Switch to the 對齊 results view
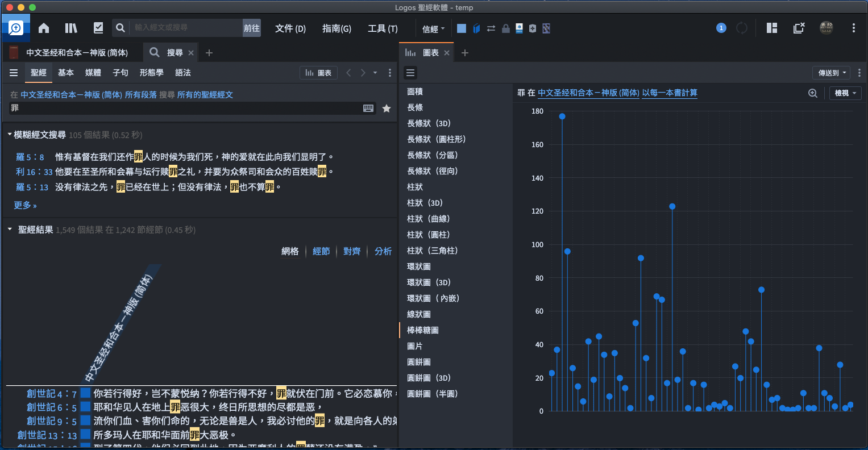This screenshot has height=450, width=868. pyautogui.click(x=352, y=251)
